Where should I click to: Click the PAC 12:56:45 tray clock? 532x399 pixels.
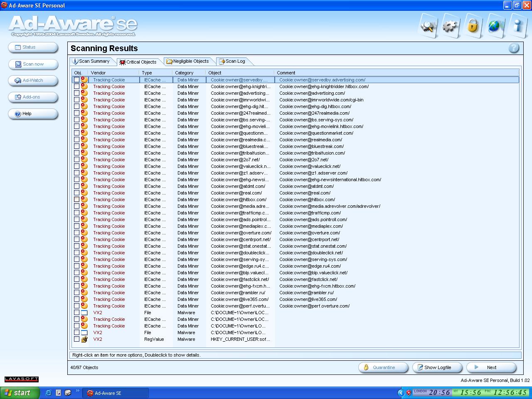506,392
